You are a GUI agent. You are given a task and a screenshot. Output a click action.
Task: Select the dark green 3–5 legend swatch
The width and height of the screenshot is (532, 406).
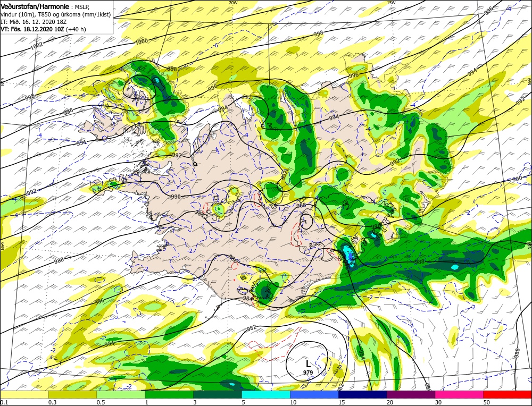[x=218, y=394]
